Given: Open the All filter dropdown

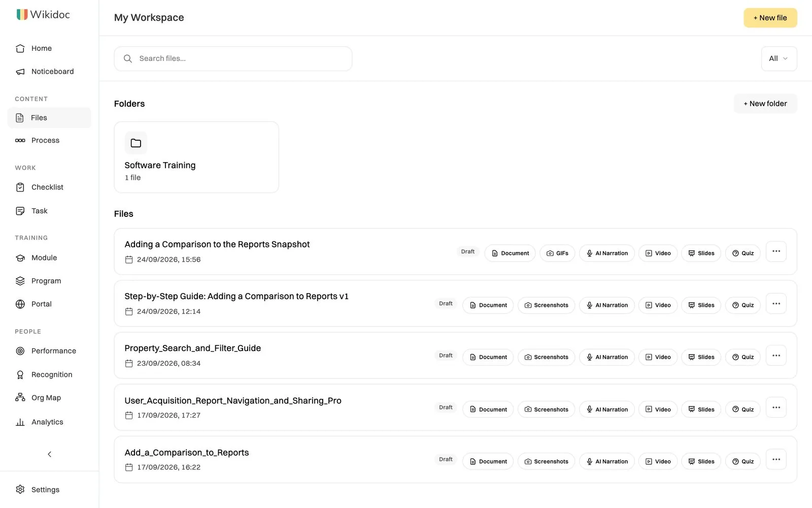Looking at the screenshot, I should pyautogui.click(x=779, y=59).
